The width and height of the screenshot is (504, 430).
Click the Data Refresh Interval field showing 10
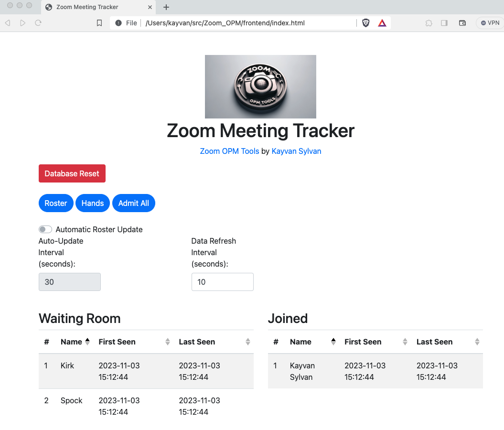tap(223, 282)
